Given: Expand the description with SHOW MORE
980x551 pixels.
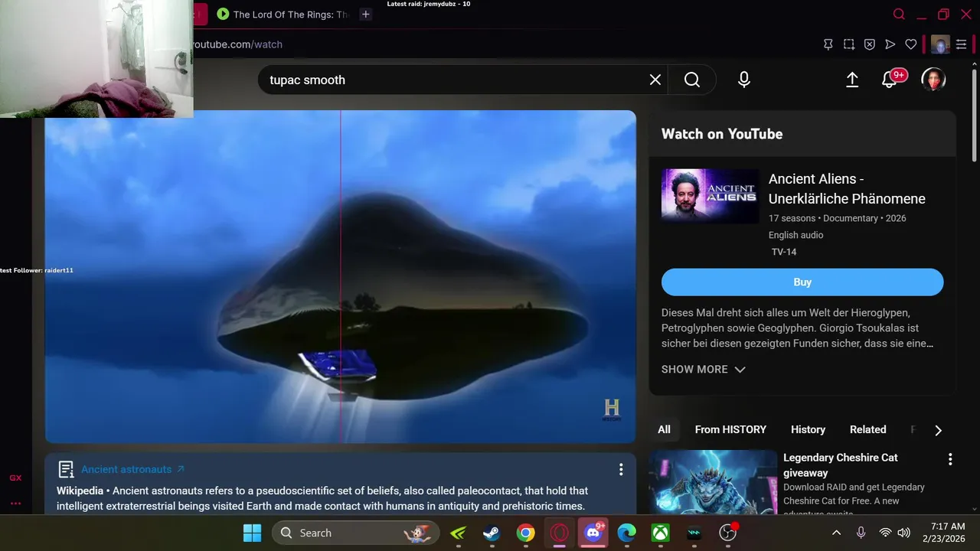Looking at the screenshot, I should pos(704,369).
